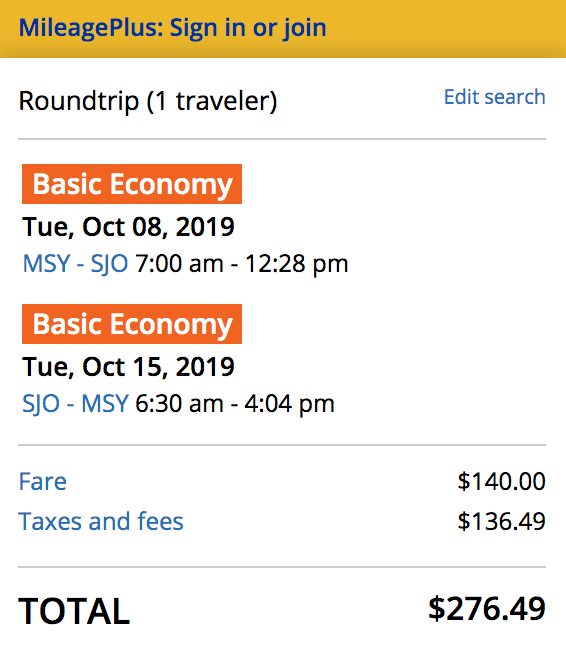The height and width of the screenshot is (652, 566).
Task: Open the SJO - MSY flight details link
Action: pyautogui.click(x=75, y=404)
